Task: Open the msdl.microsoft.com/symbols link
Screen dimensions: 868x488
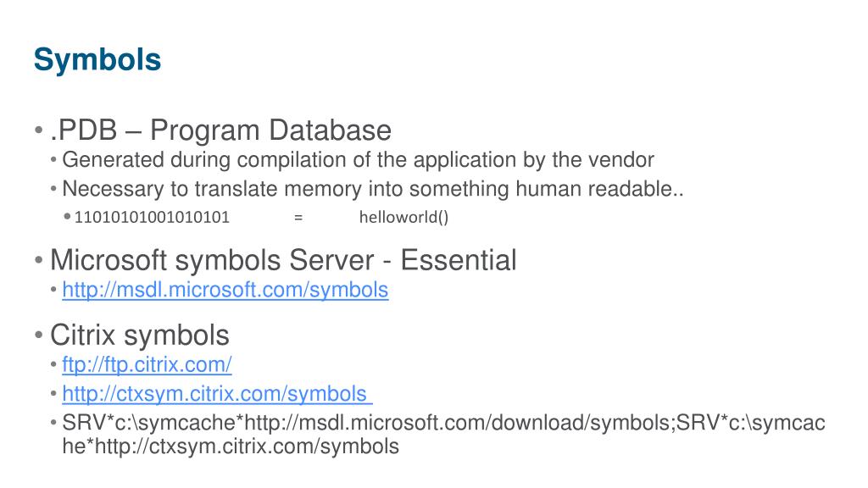Action: click(x=225, y=290)
